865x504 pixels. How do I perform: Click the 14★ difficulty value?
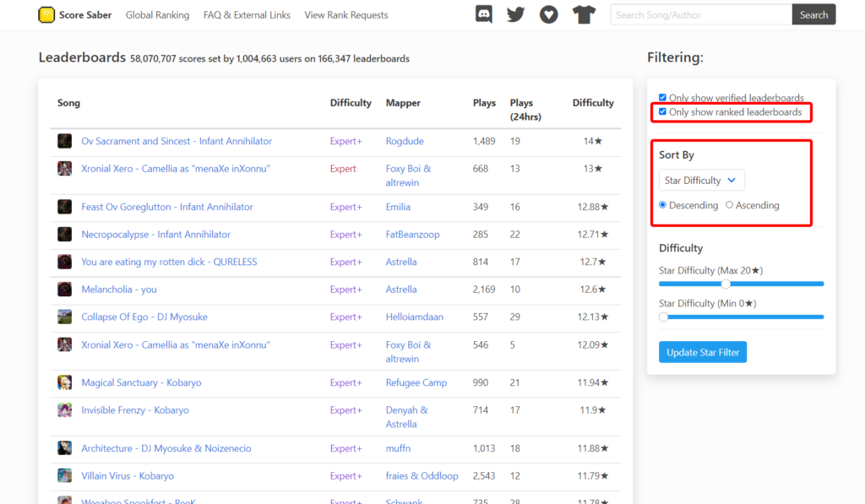(x=592, y=141)
